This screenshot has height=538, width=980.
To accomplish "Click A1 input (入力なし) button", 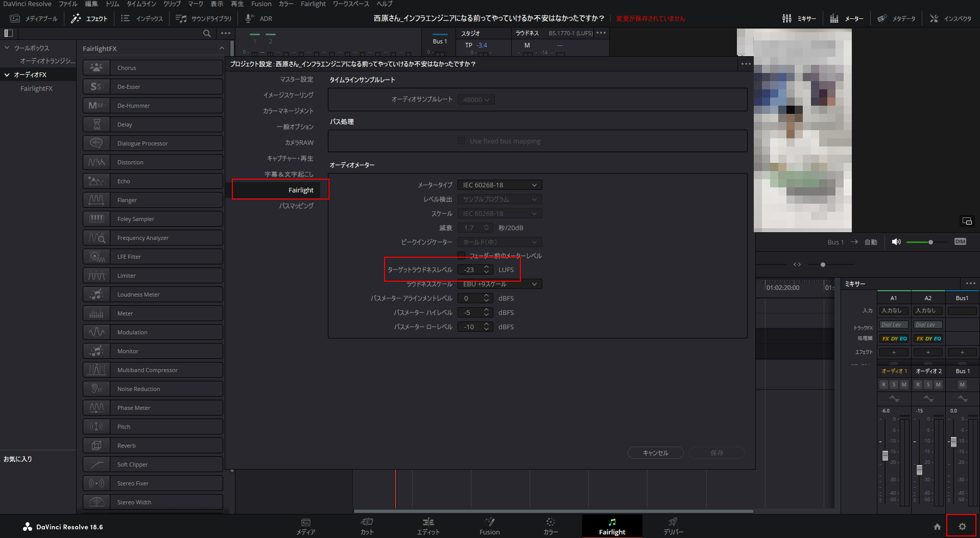I will point(894,310).
